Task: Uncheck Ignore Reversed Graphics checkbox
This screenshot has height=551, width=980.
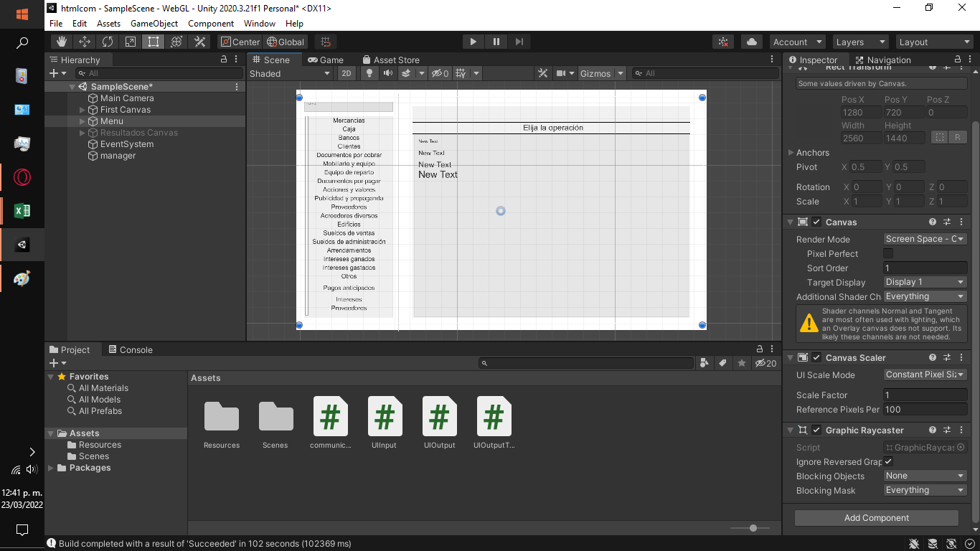Action: pyautogui.click(x=888, y=461)
